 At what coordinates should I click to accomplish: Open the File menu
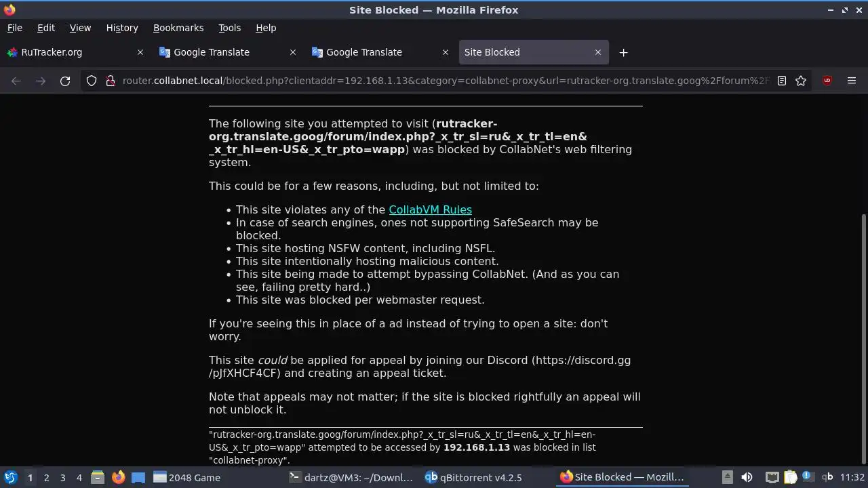(x=14, y=28)
